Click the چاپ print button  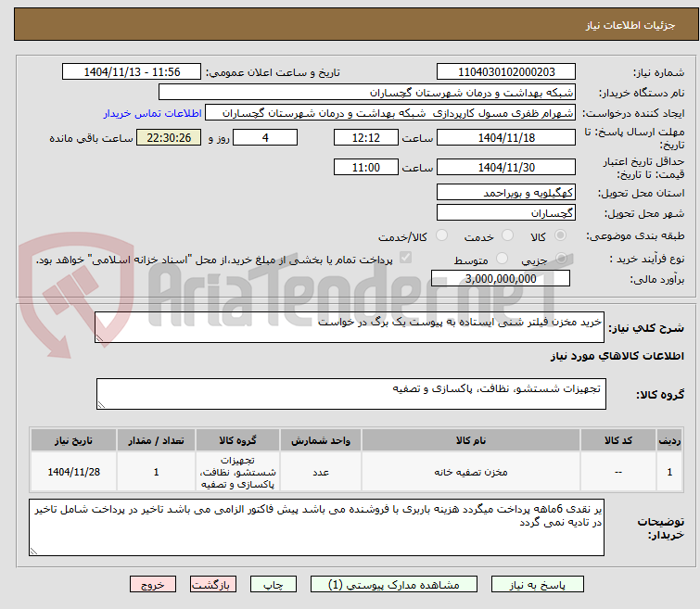coord(274,585)
